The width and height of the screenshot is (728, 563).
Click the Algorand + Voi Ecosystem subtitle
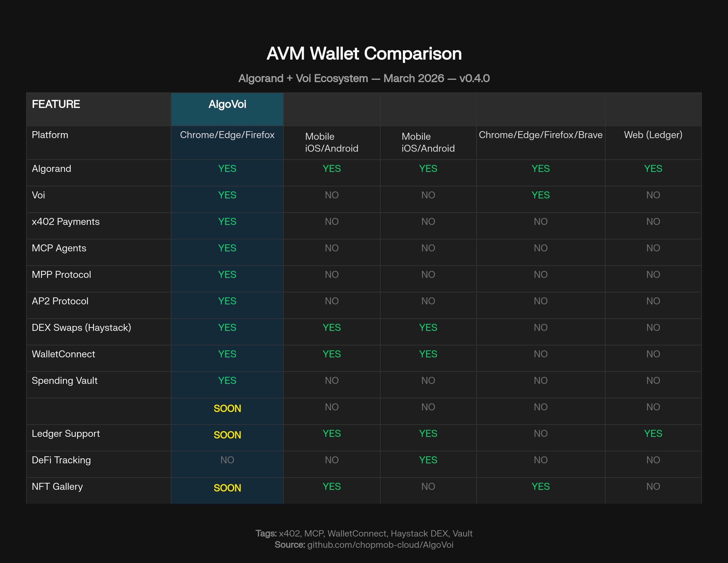[364, 78]
